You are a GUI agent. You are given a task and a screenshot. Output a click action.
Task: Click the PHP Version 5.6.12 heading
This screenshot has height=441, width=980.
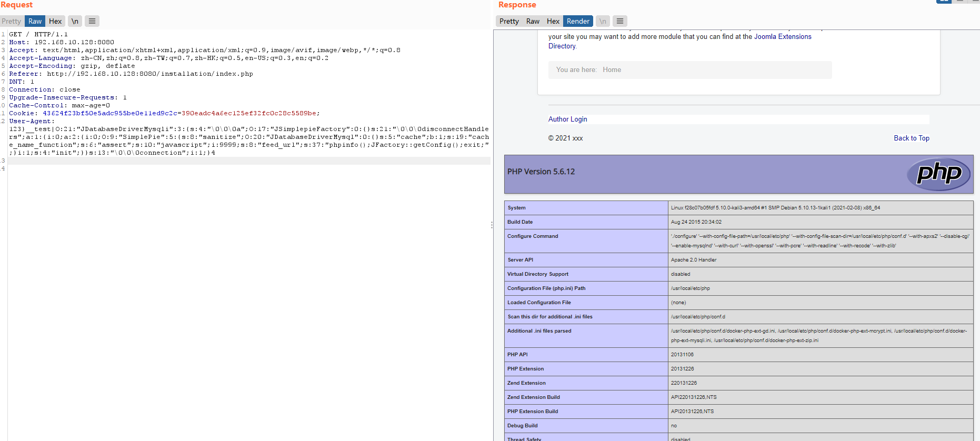click(x=541, y=172)
